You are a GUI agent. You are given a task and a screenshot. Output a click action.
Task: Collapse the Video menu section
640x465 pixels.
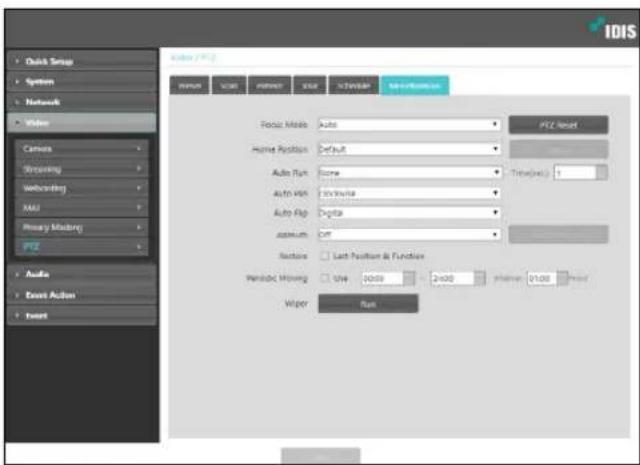(82, 122)
